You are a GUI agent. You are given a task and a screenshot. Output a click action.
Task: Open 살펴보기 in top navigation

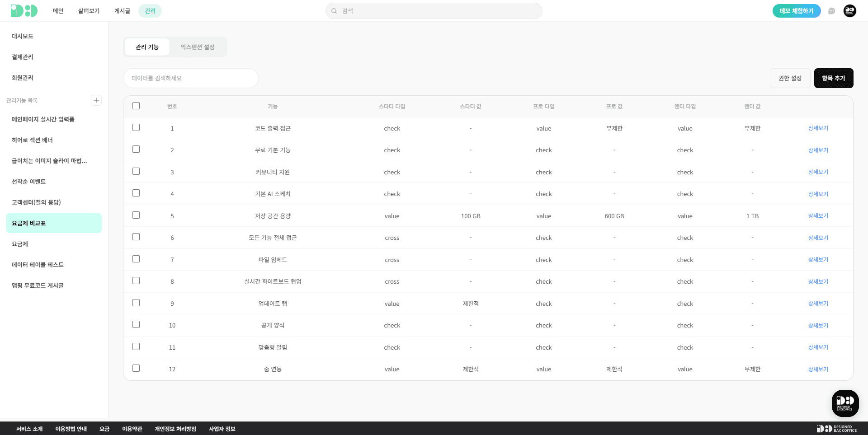pyautogui.click(x=89, y=11)
